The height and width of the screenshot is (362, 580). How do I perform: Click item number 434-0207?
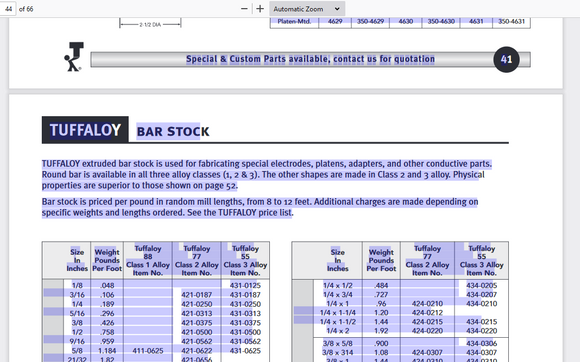click(x=481, y=295)
